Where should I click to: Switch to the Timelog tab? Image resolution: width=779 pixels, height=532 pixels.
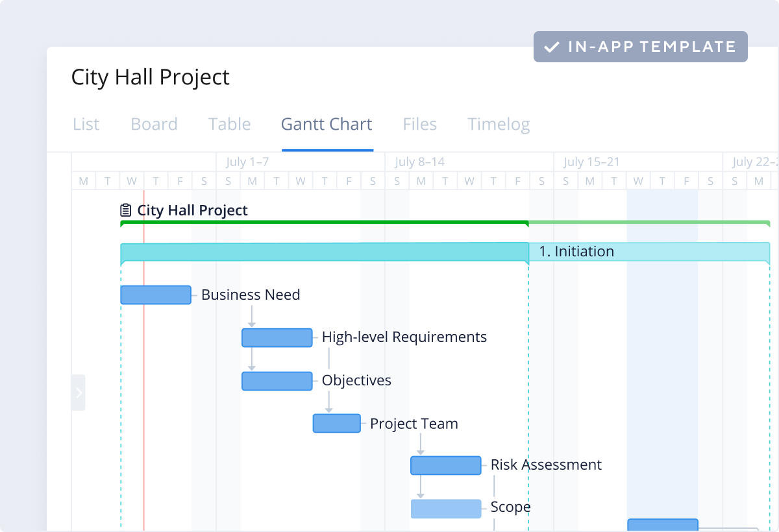pyautogui.click(x=499, y=124)
